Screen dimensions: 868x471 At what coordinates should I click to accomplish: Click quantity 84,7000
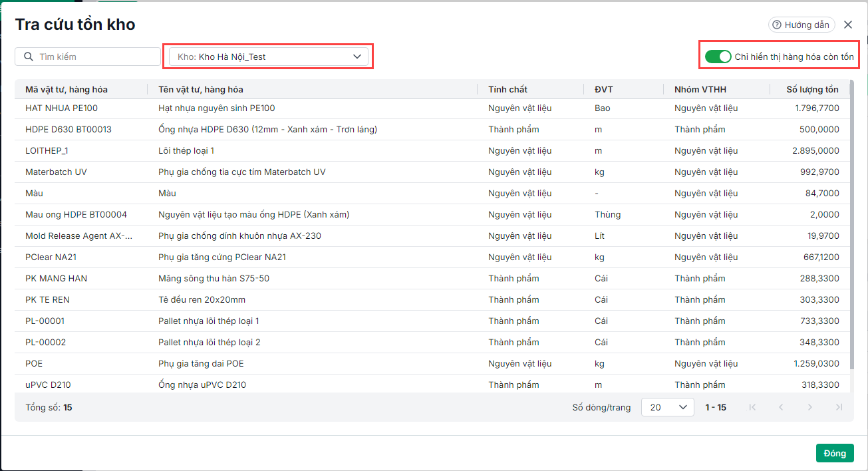tap(822, 193)
